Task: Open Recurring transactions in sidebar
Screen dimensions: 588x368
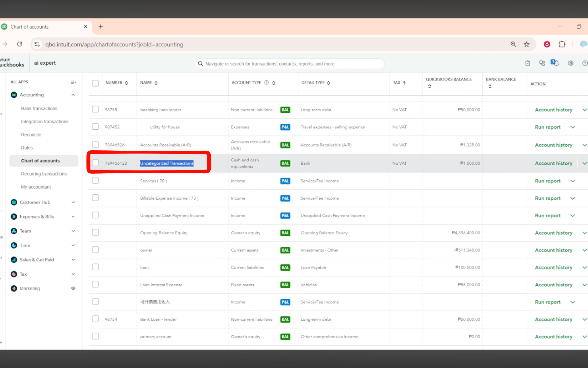Action: (44, 174)
